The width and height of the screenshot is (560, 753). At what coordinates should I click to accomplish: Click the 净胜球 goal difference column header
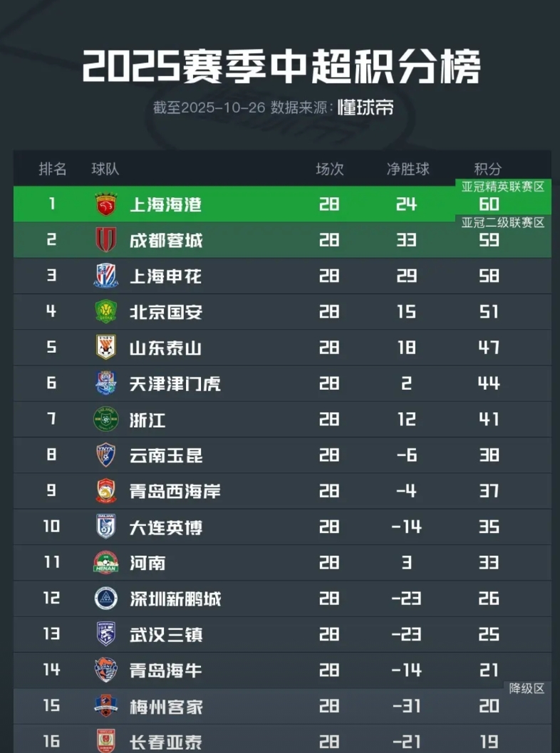click(x=408, y=169)
